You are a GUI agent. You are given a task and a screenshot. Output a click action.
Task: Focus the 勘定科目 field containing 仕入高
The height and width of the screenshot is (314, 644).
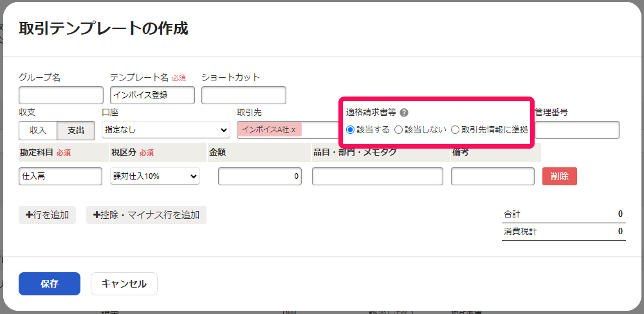point(60,176)
